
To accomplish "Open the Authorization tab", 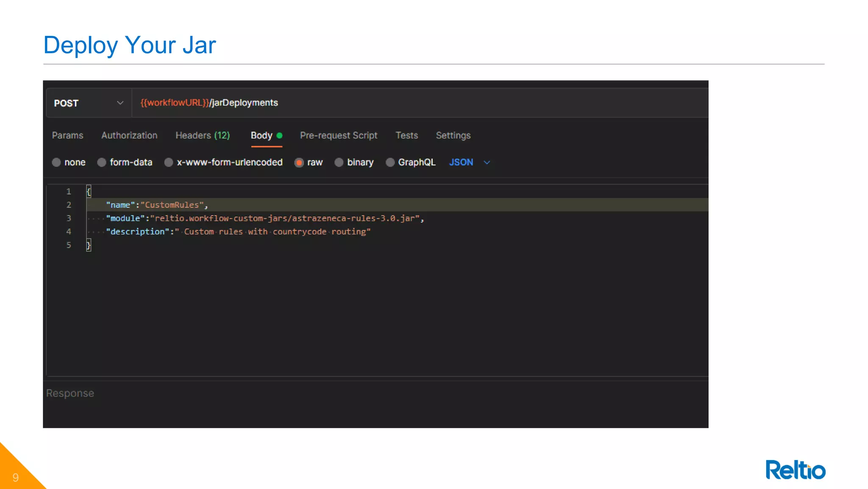I will [x=129, y=135].
